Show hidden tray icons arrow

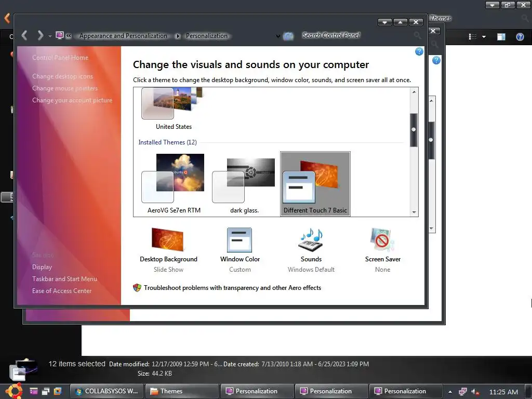point(450,392)
